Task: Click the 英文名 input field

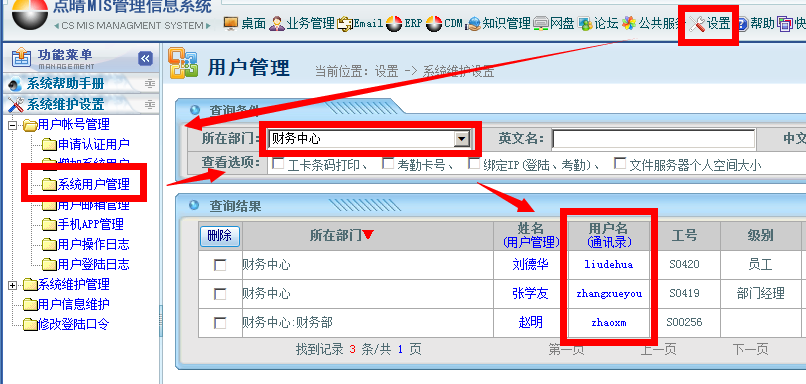Action: tap(653, 139)
